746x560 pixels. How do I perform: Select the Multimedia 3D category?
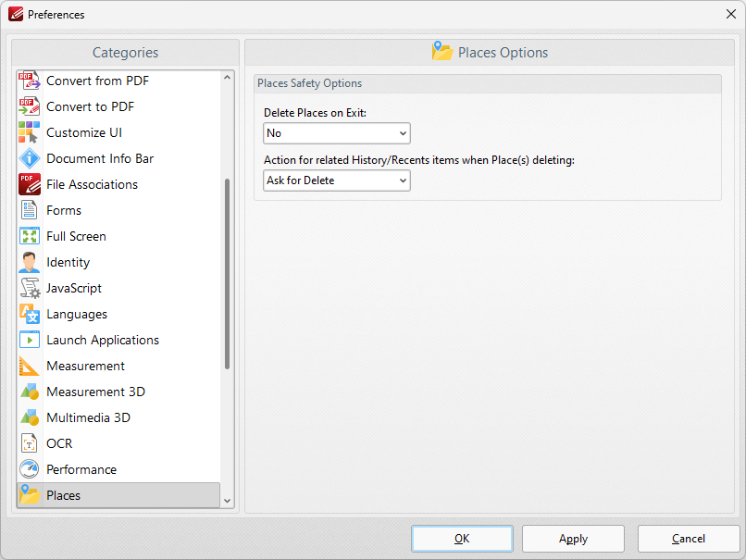[x=118, y=417]
